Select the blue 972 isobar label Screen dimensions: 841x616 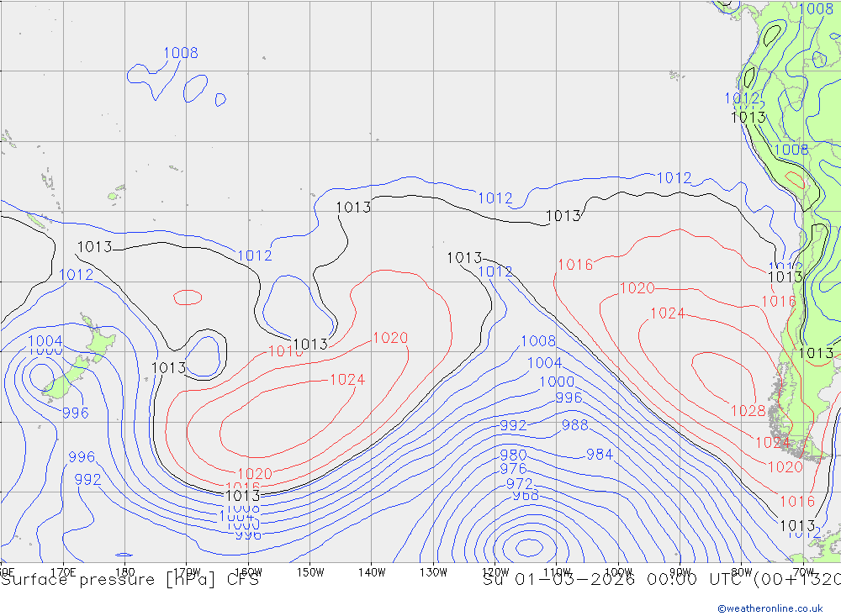click(x=519, y=483)
